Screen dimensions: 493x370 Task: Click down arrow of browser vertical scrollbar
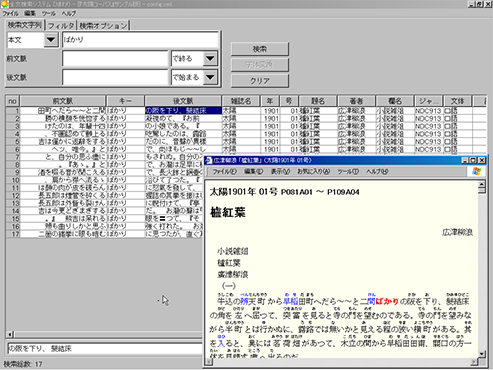(x=482, y=354)
